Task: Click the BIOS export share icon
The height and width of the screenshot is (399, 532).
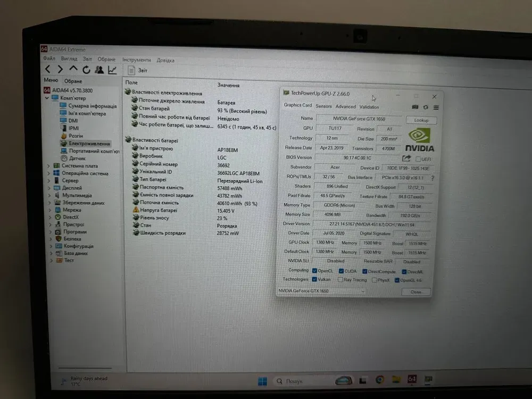Action: coord(406,159)
